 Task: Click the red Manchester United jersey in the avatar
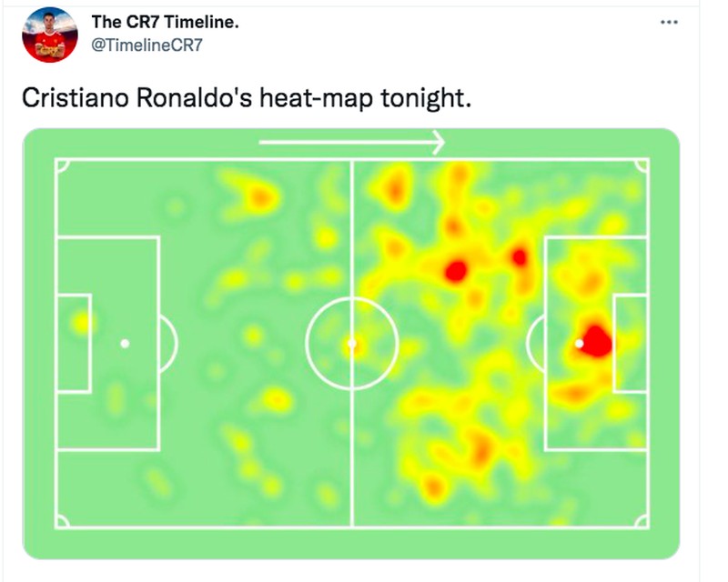(50, 41)
